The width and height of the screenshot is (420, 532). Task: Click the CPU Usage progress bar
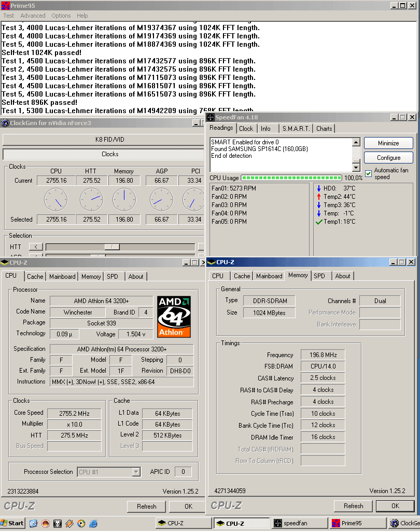(291, 178)
